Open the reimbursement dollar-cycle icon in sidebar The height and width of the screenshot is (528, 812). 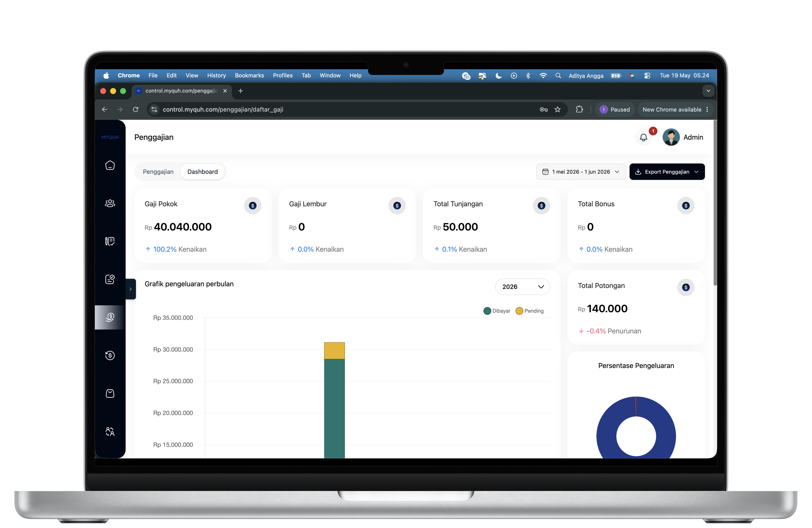(110, 355)
